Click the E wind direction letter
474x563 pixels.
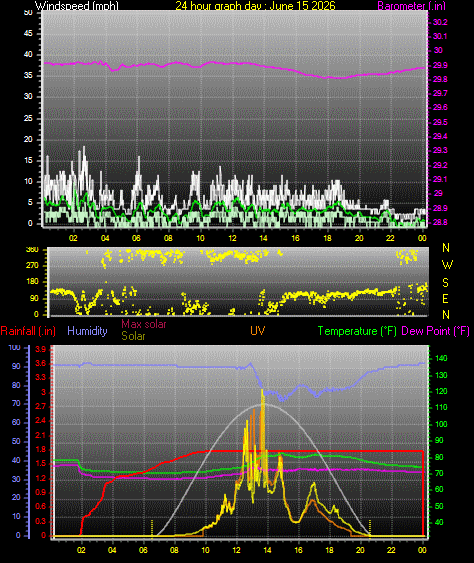click(445, 299)
